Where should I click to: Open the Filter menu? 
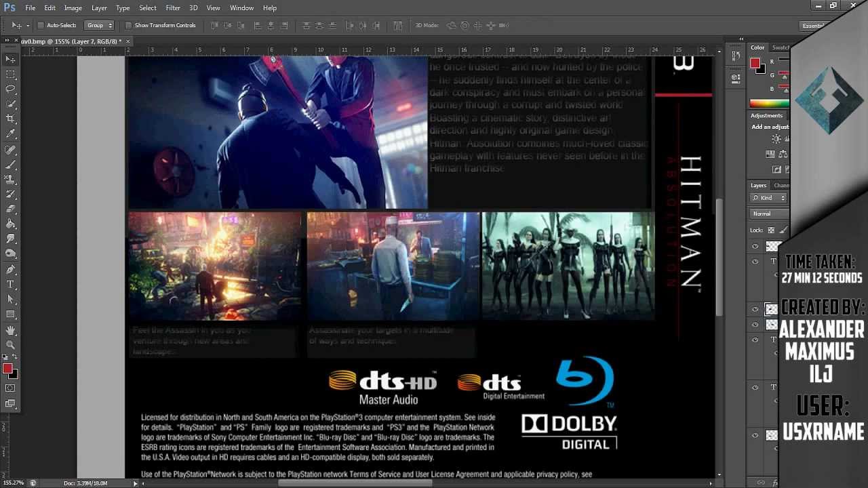173,8
